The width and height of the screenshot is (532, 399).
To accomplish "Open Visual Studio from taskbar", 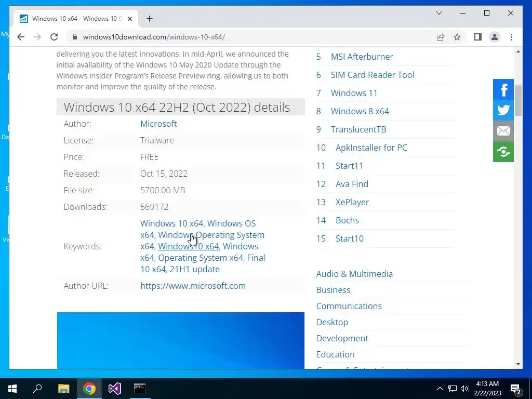I will pos(115,389).
